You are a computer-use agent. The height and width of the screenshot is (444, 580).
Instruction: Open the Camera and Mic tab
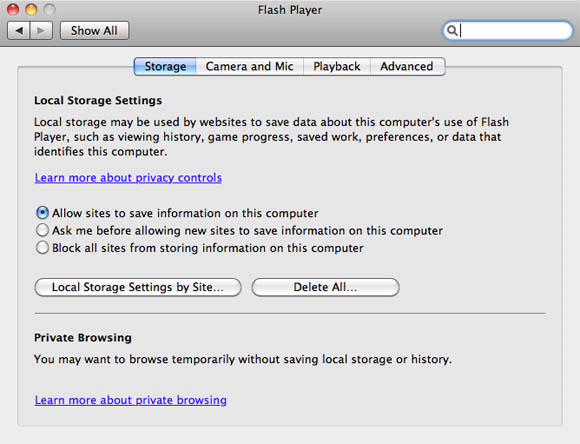coord(250,67)
